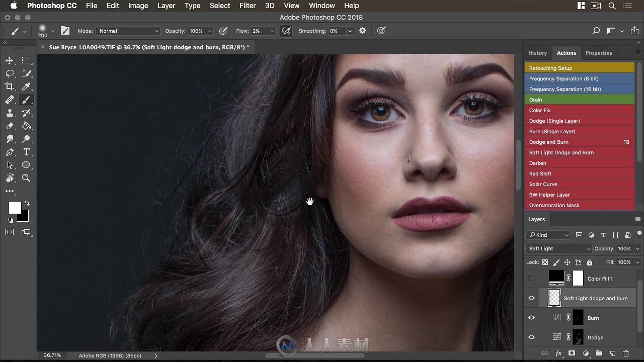Open the brush settings panel icon
This screenshot has width=644, height=362.
pyautogui.click(x=65, y=31)
